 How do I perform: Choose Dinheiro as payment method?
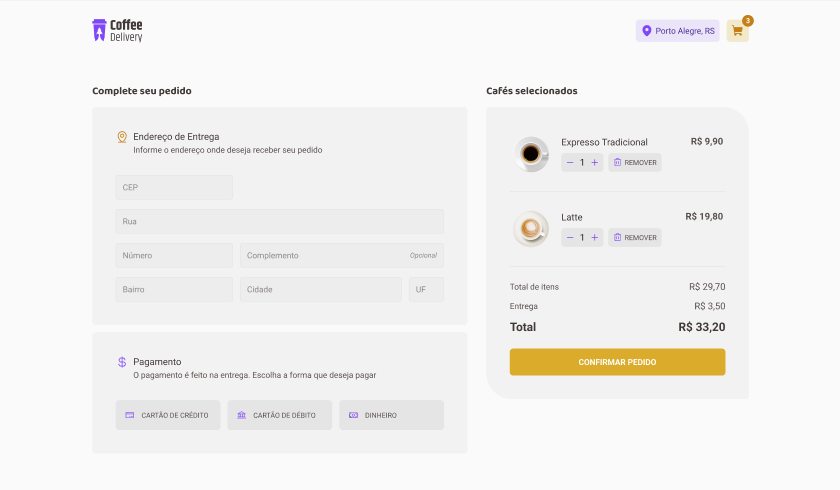click(391, 415)
